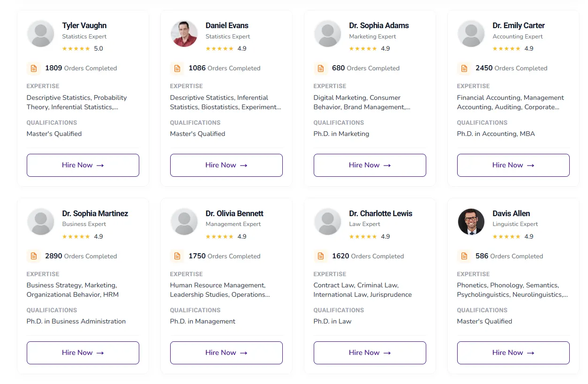Click Tyler Vaughn's placeholder avatar

[40, 34]
